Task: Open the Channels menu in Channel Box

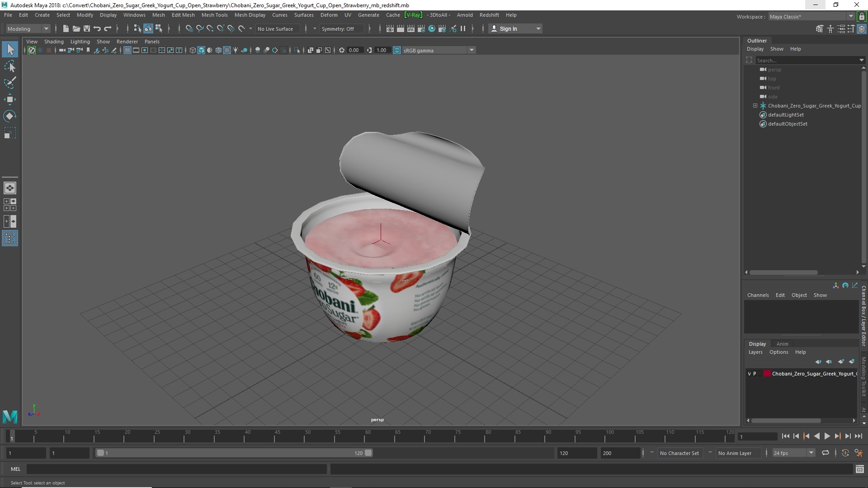Action: pyautogui.click(x=758, y=295)
